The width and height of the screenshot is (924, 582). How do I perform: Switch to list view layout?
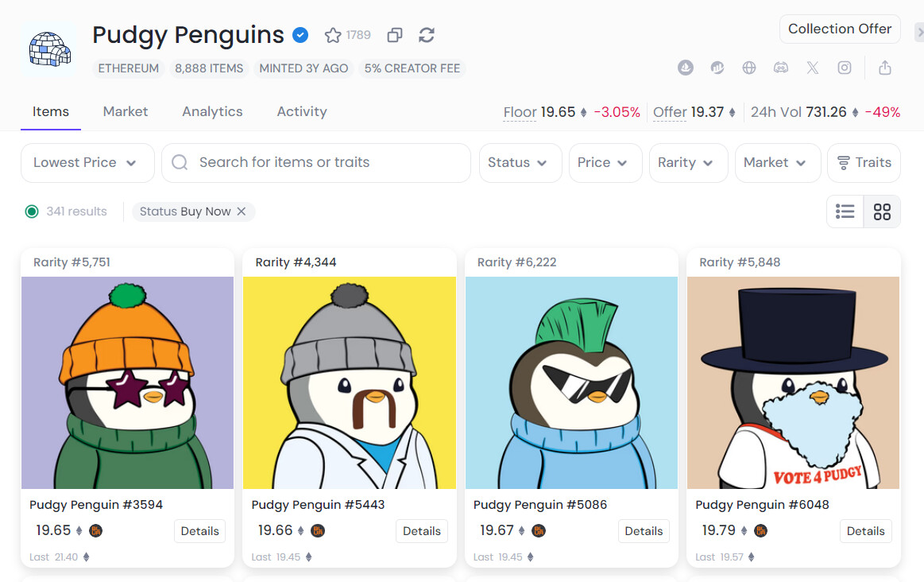click(845, 211)
